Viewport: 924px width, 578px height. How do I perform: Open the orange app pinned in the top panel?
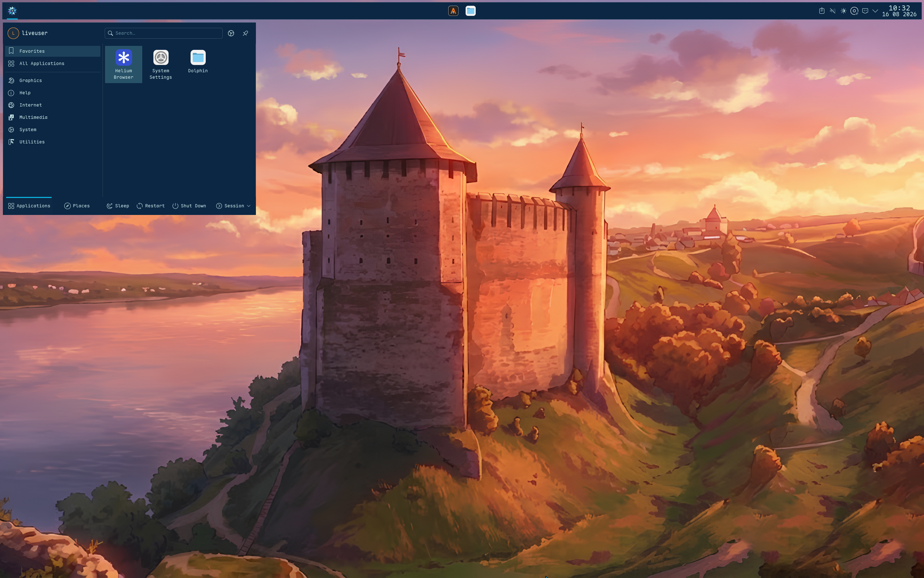(x=453, y=11)
